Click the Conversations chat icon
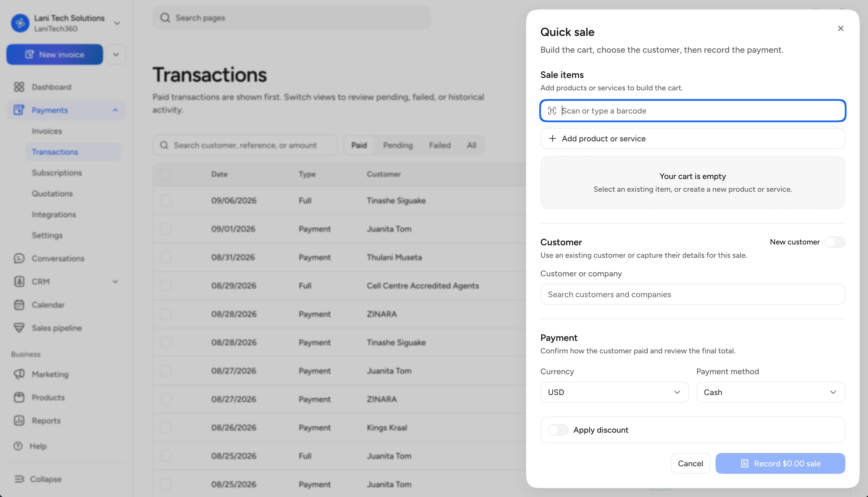 [x=19, y=258]
